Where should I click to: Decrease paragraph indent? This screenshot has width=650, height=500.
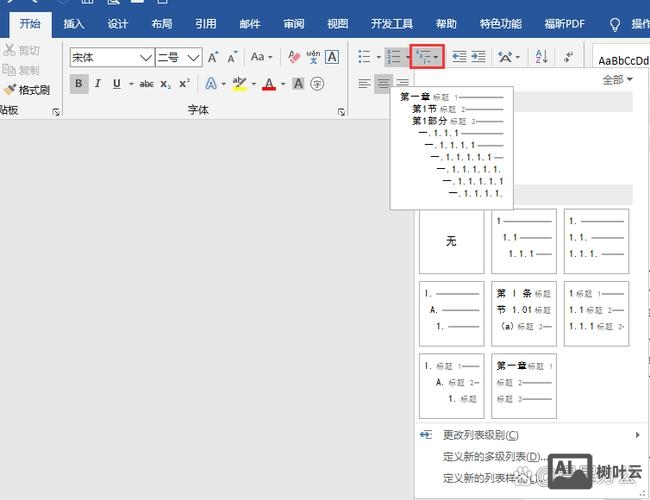pyautogui.click(x=459, y=57)
